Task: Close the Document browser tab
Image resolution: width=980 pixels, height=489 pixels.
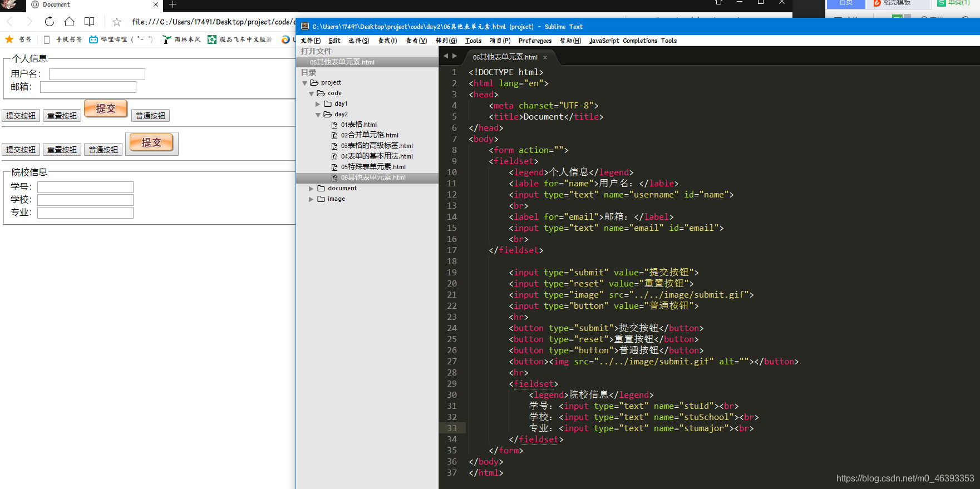Action: pos(156,4)
